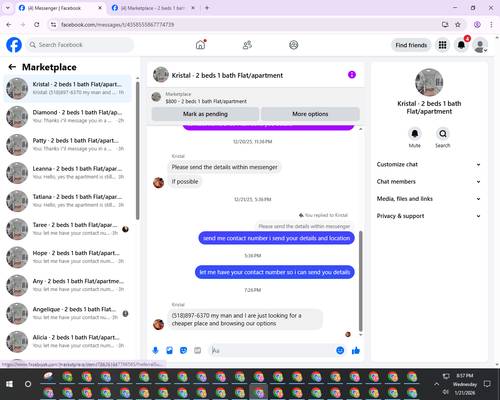
Task: Open the Home feed icon
Action: coord(200,45)
